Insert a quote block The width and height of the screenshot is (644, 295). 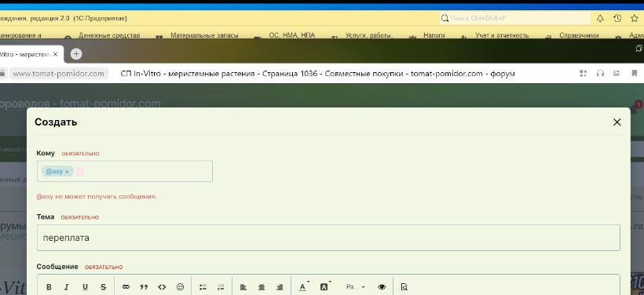click(144, 287)
